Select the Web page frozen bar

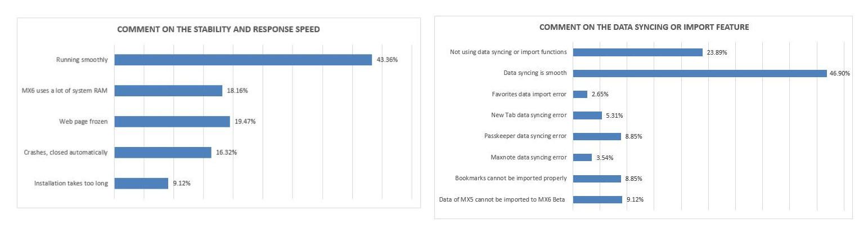pos(172,122)
